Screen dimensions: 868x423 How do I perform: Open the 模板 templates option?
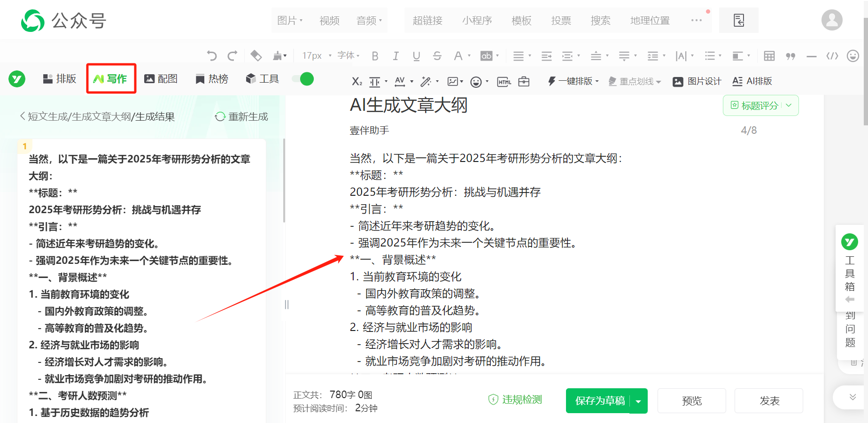[521, 20]
